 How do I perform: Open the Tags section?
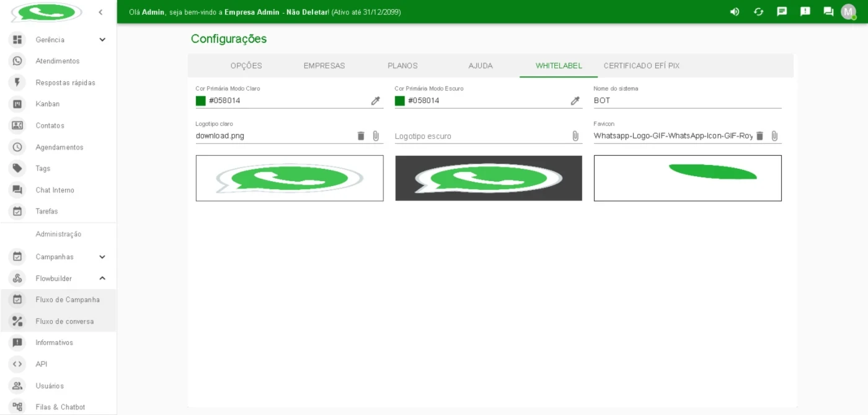[x=58, y=168]
